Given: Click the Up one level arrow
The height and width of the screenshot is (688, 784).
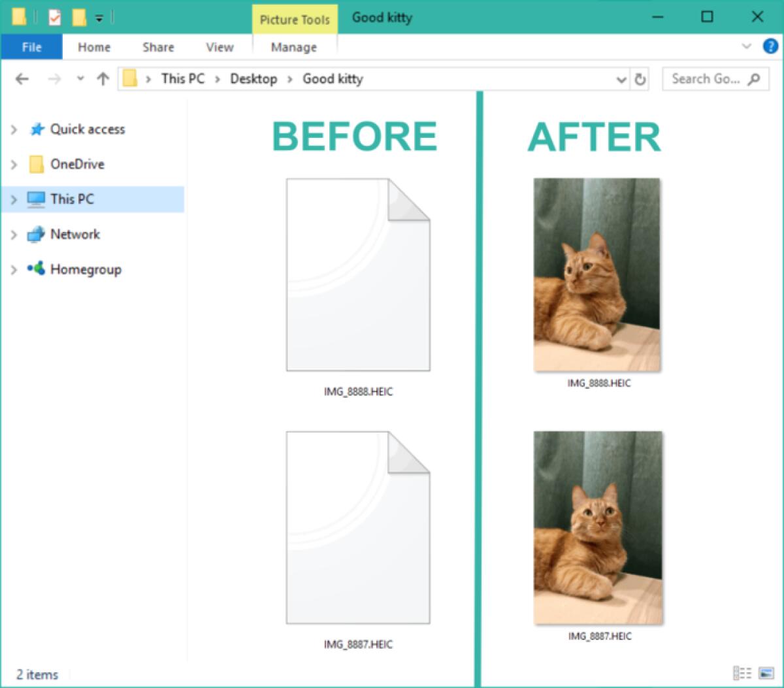Looking at the screenshot, I should point(103,79).
